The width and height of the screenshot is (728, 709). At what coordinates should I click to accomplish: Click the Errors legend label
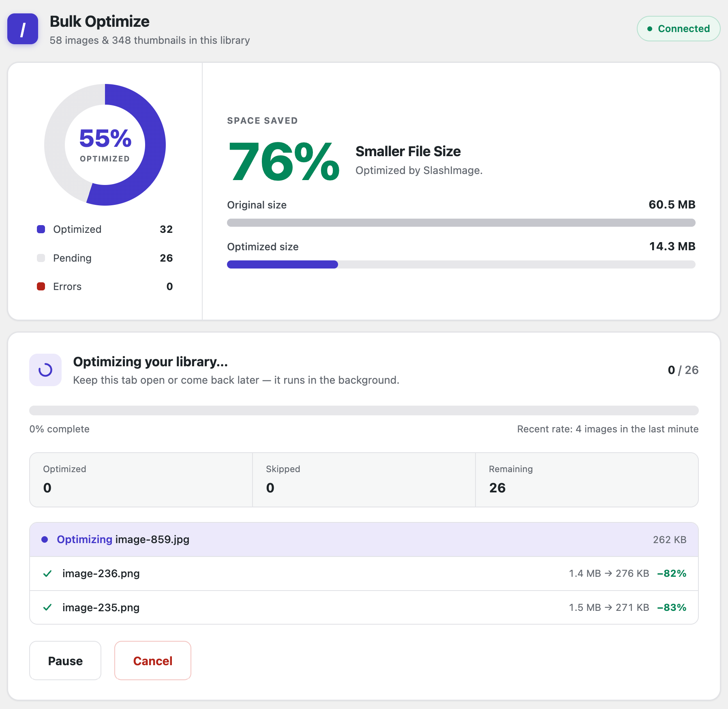point(67,286)
